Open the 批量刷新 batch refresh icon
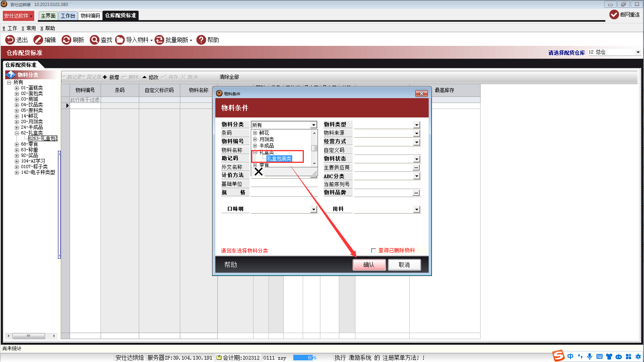This screenshot has width=644, height=362. pyautogui.click(x=159, y=40)
